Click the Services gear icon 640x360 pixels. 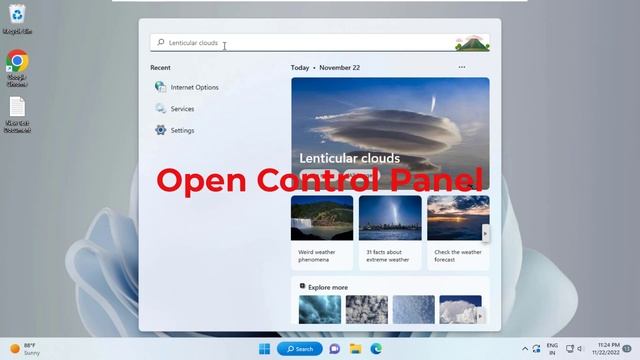tap(160, 108)
